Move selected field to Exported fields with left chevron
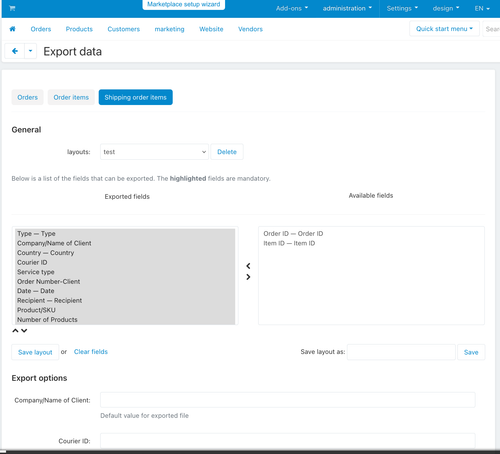 tap(248, 266)
